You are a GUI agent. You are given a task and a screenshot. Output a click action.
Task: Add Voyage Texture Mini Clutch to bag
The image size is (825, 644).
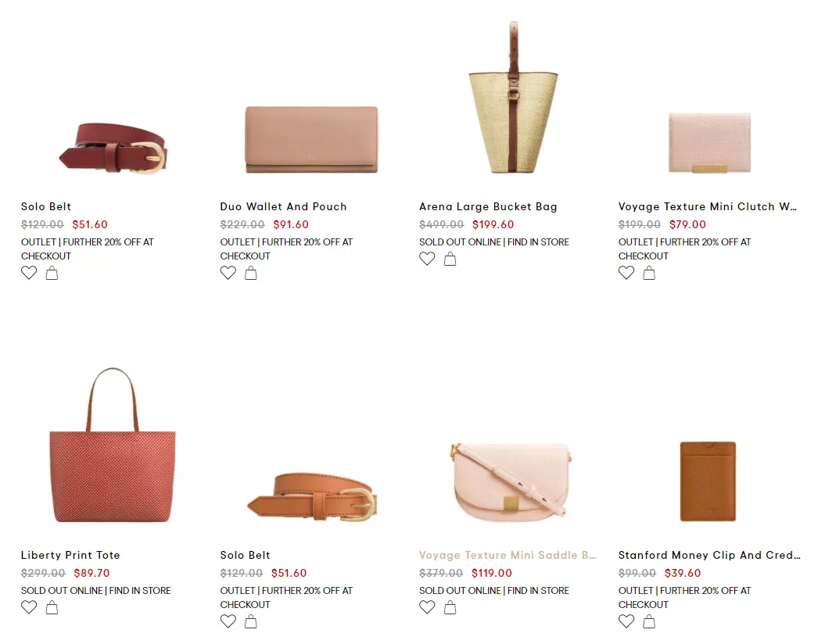click(649, 273)
